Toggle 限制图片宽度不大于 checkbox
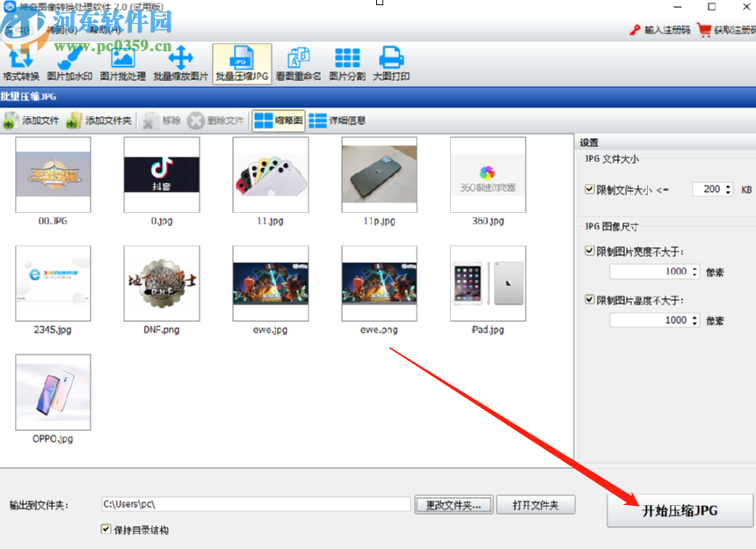Screen dimensions: 756x549 589,251
